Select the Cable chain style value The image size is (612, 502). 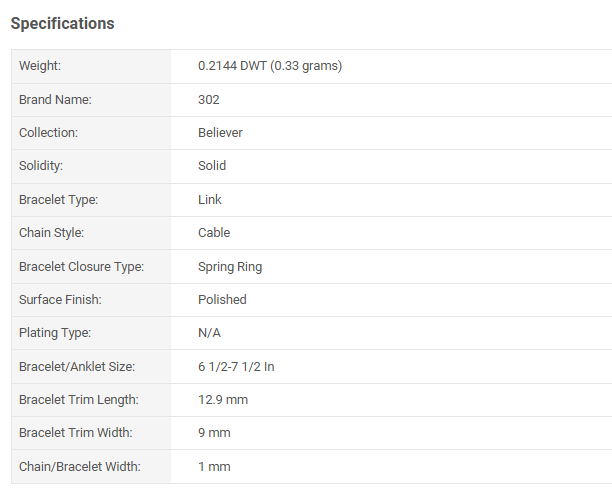click(214, 233)
